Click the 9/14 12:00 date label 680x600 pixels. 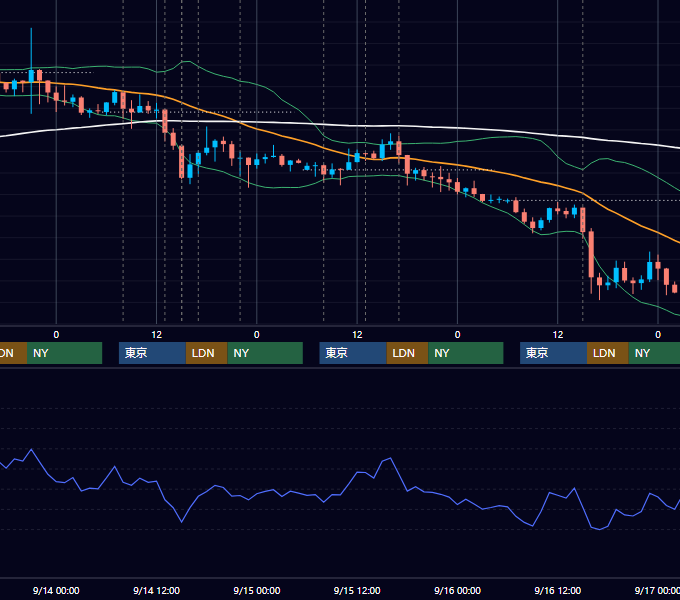coord(156,590)
